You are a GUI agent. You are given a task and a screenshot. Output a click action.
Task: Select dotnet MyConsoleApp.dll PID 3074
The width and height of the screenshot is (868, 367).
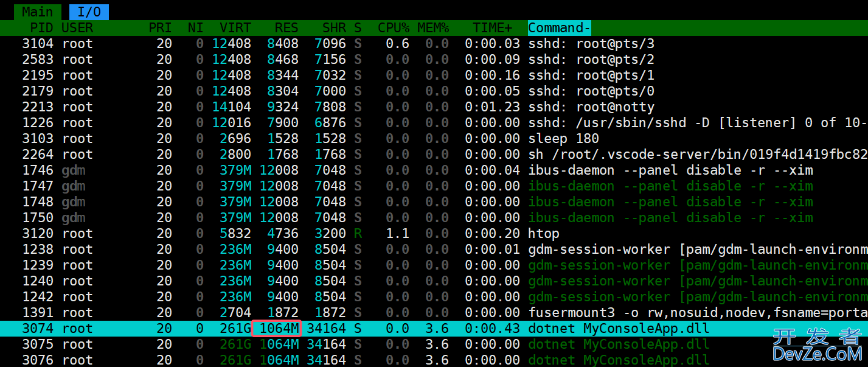[x=434, y=329]
